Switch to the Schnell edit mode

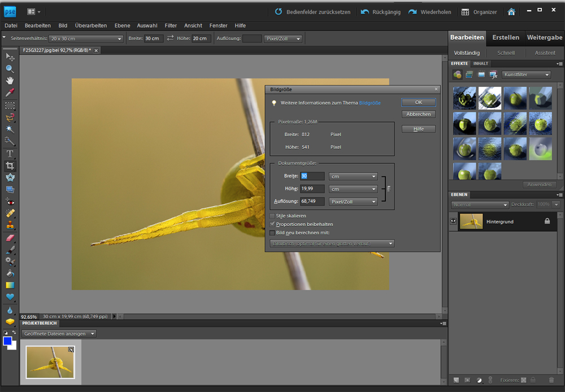tap(506, 53)
